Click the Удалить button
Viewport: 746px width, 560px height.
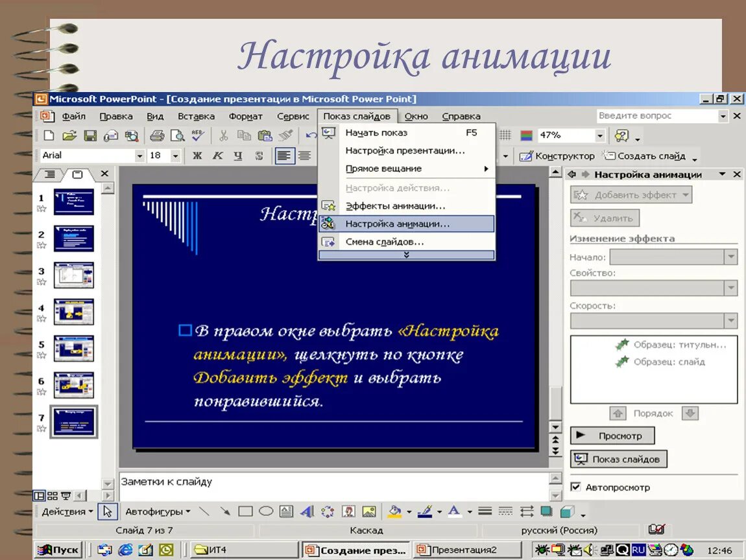point(605,218)
